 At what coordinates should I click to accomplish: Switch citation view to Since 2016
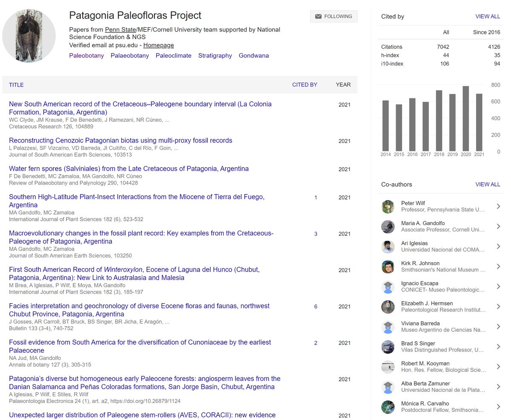[x=486, y=32]
